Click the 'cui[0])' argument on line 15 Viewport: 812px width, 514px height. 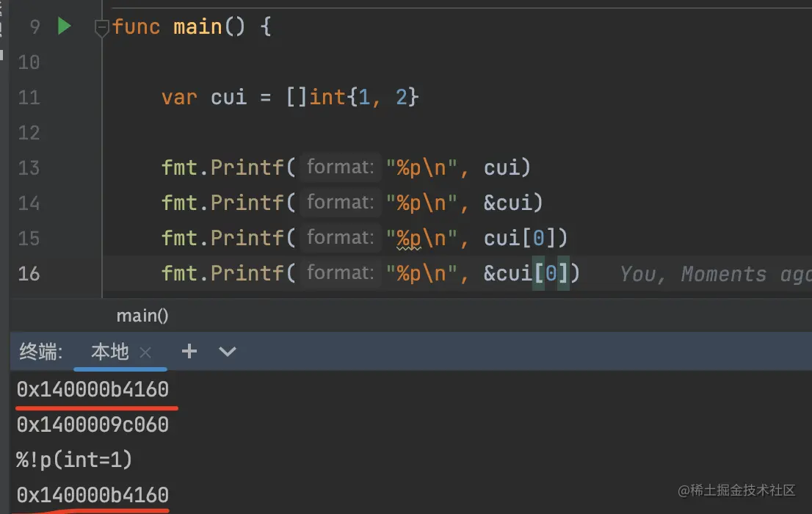(526, 239)
